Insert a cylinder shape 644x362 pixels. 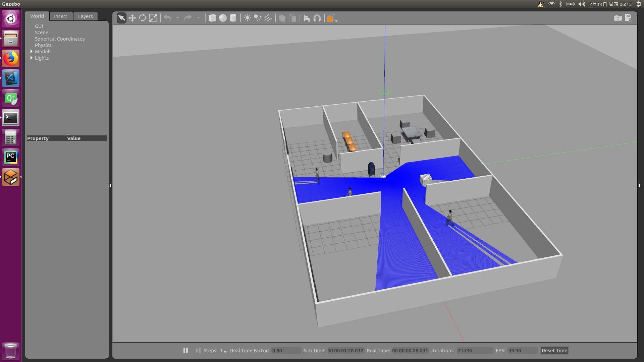[x=233, y=18]
